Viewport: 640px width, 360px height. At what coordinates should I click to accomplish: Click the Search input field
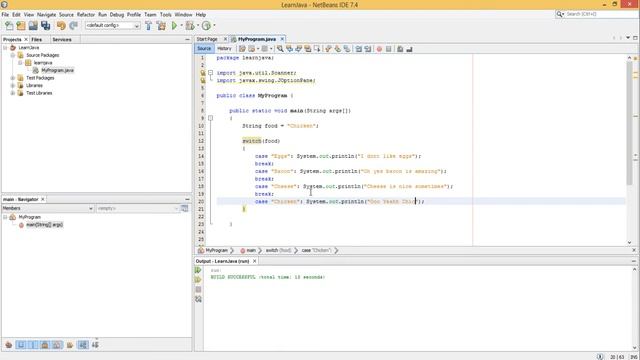click(x=601, y=14)
